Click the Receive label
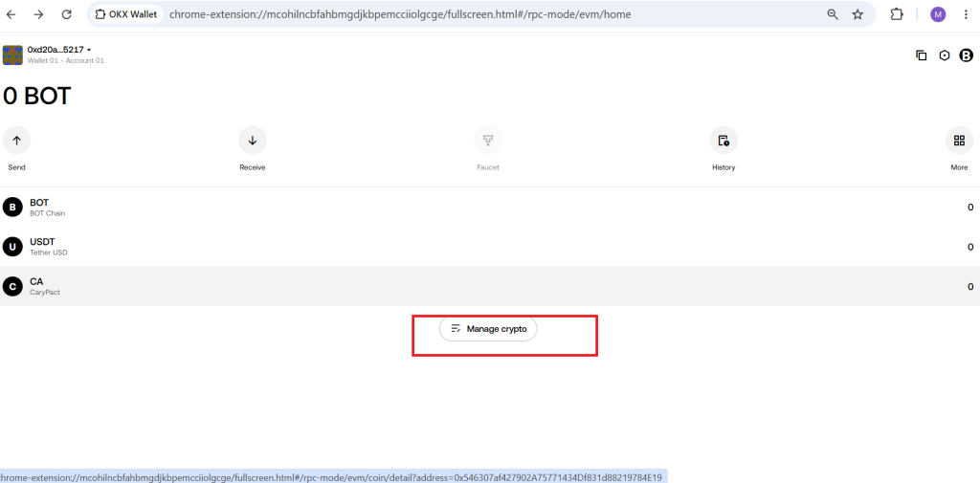The height and width of the screenshot is (483, 980). [253, 167]
